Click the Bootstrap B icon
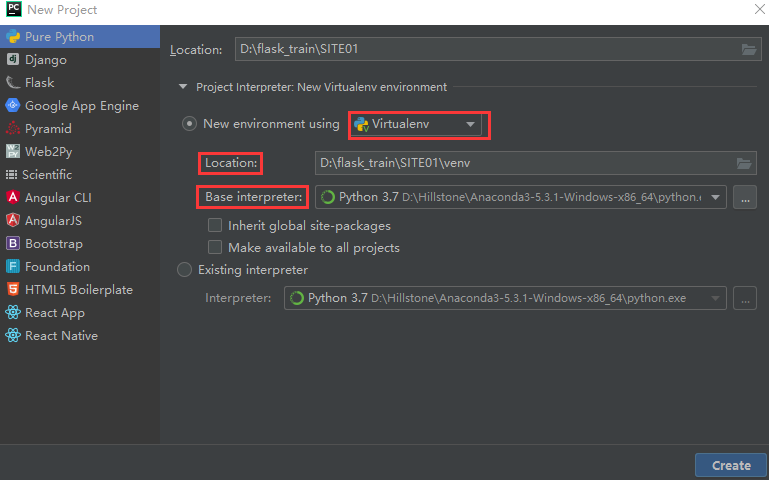Screen dimensions: 769x480 (x=13, y=244)
